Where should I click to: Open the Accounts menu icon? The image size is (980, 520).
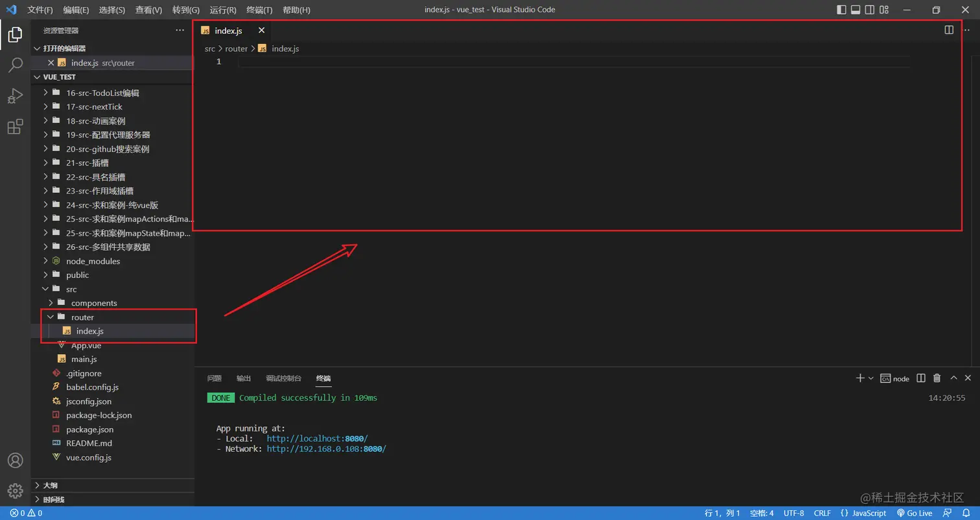tap(15, 460)
